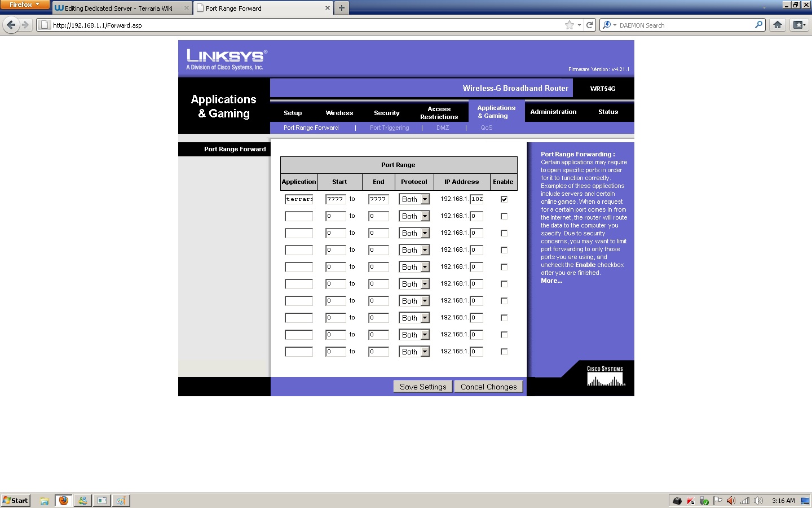Check Enable in the sixth port row
The image size is (812, 508).
504,284
